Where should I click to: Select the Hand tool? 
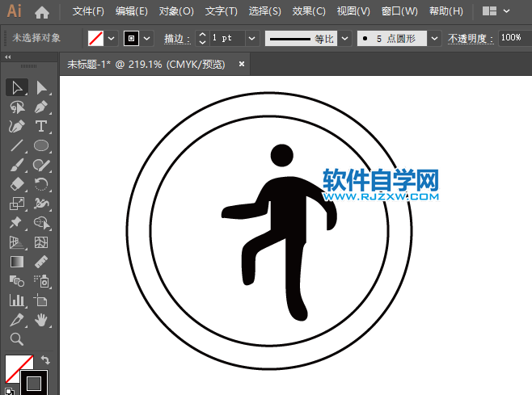tap(41, 320)
